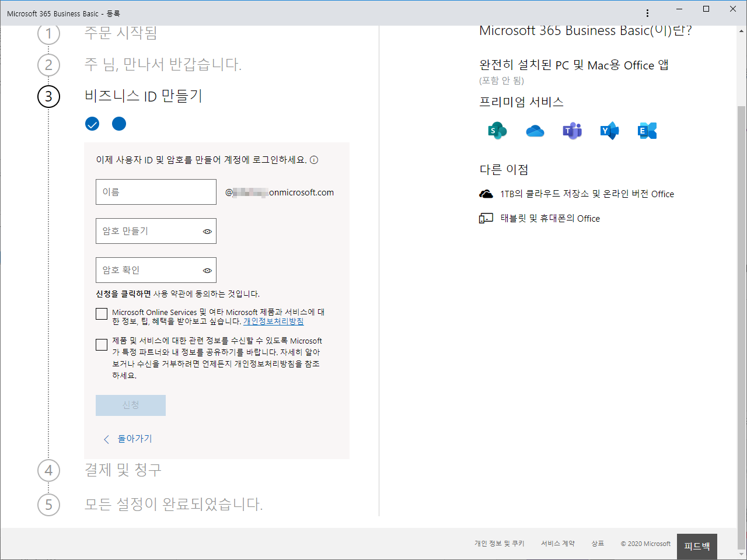Click the 암호 만들기 password field
Image resolution: width=747 pixels, height=560 pixels.
[156, 231]
